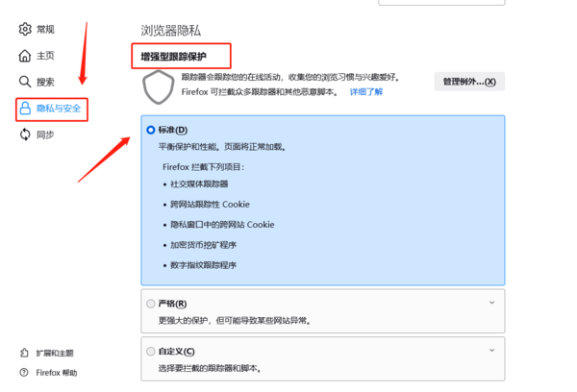This screenshot has width=577, height=392.
Task: Click the 管理例外...(X) button
Action: click(x=469, y=82)
